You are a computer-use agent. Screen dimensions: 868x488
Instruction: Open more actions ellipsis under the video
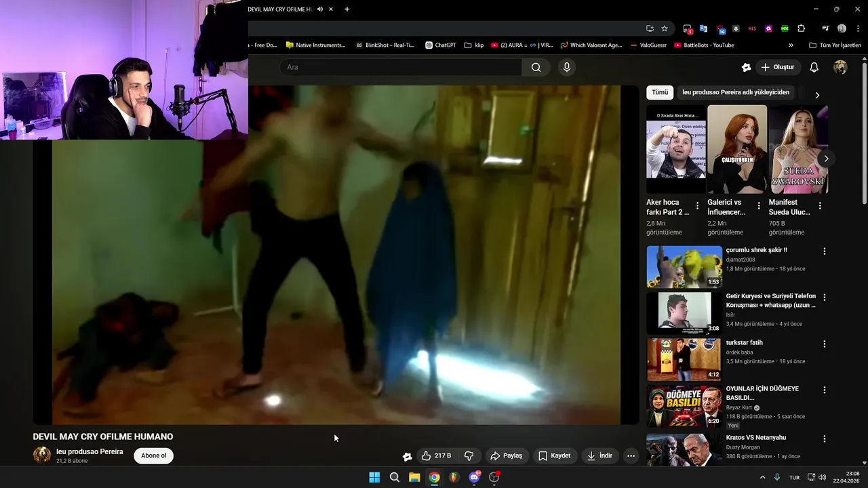(631, 455)
